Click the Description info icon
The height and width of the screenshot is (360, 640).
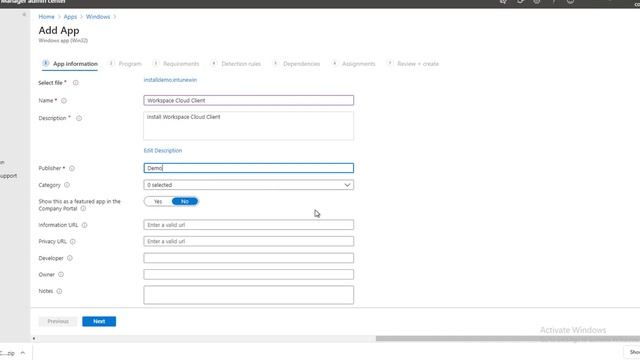[x=79, y=118]
